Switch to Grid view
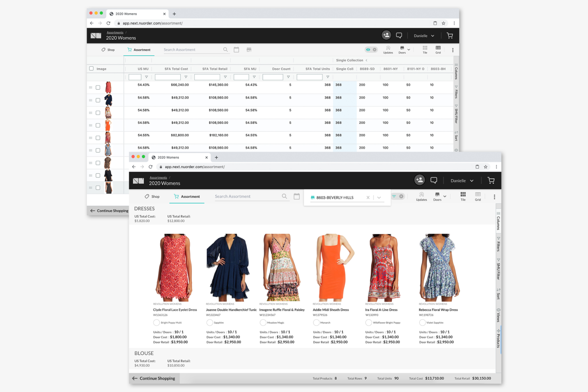Screen dimensions: 588x392 point(478,196)
